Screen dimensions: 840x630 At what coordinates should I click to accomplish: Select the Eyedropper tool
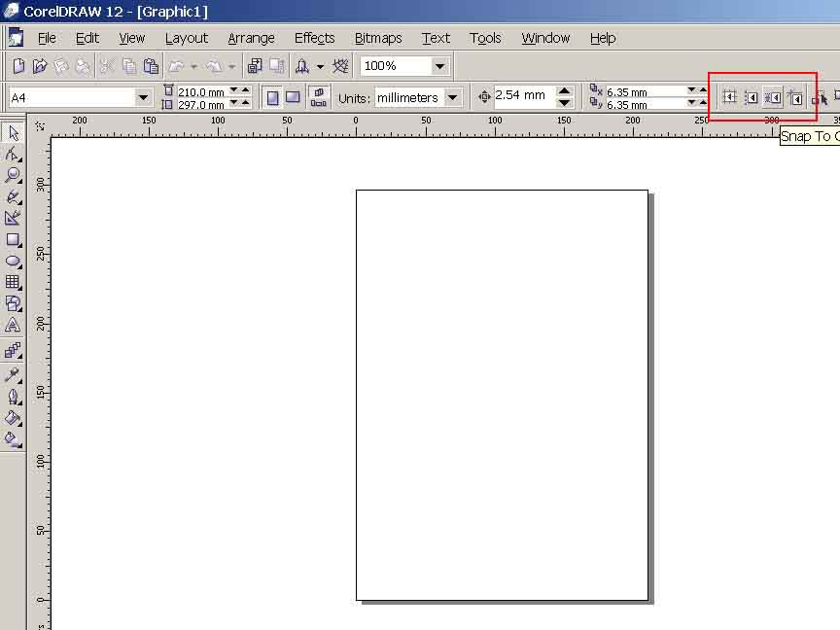[x=13, y=374]
